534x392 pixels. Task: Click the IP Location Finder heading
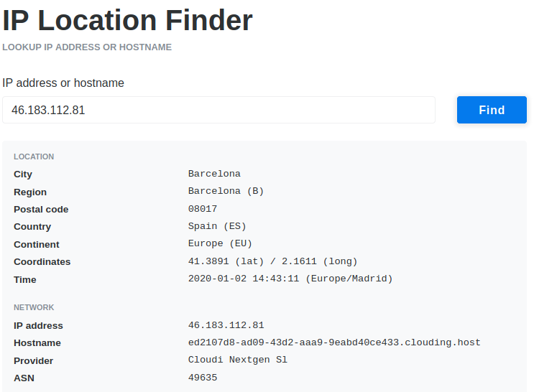click(127, 21)
